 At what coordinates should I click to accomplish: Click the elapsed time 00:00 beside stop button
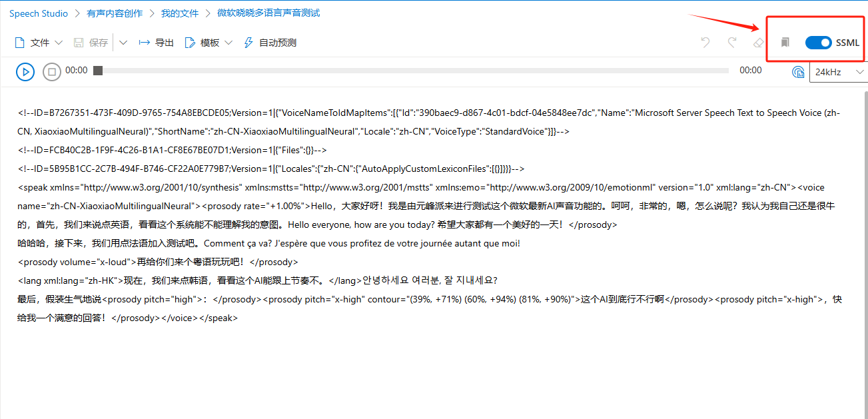point(77,71)
